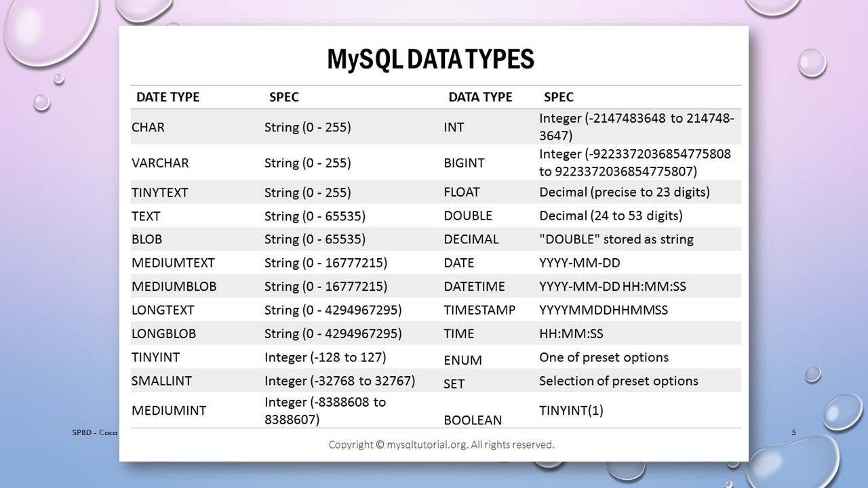
Task: Select the ENUM row label
Action: (x=462, y=361)
